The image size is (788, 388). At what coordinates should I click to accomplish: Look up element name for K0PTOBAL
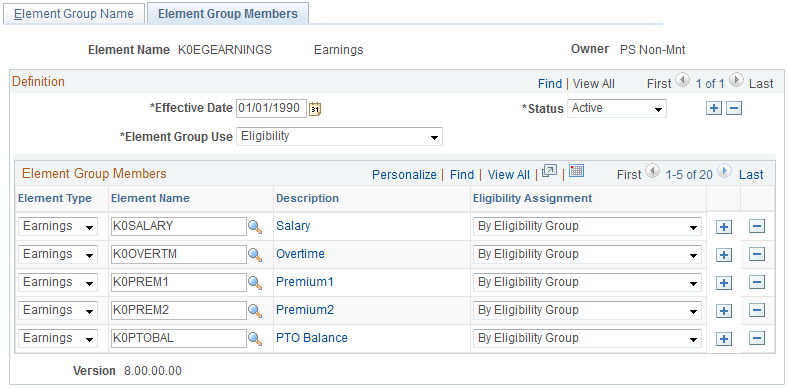tap(255, 338)
